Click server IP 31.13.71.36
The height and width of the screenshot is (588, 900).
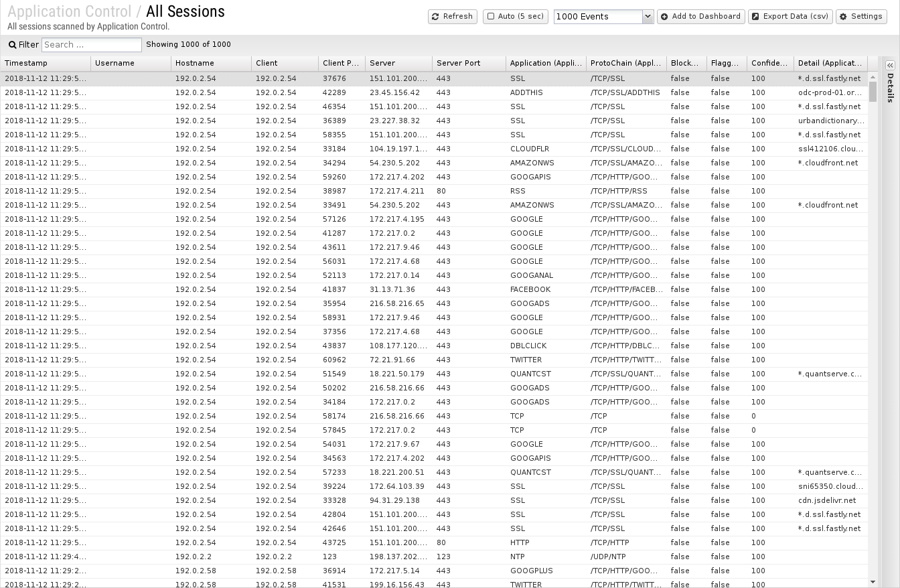coord(392,289)
